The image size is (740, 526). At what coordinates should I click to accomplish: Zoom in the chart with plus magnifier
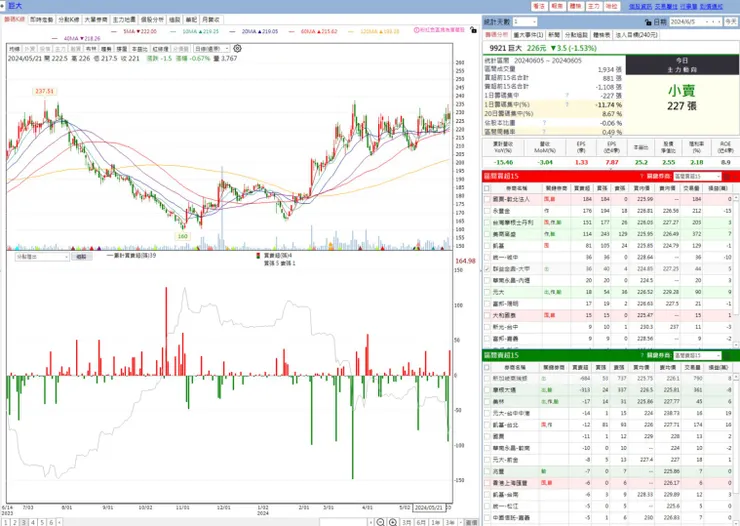393,522
